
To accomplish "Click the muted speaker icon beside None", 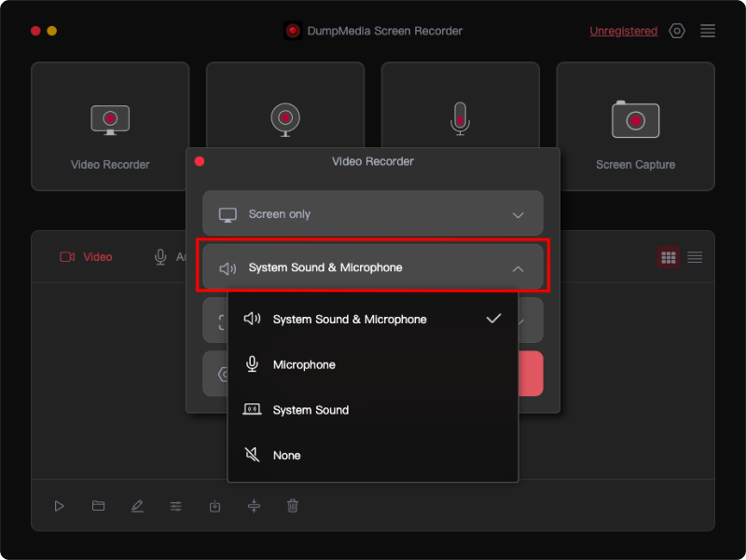I will pyautogui.click(x=252, y=455).
